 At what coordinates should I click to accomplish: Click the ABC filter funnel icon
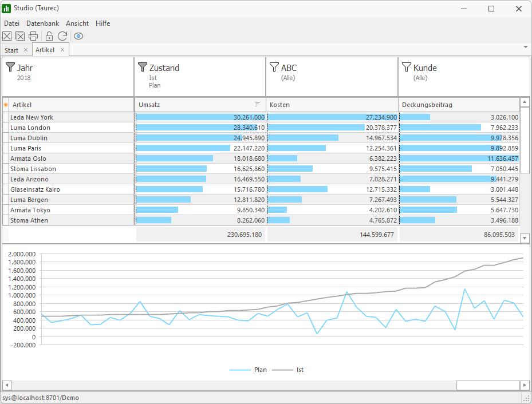274,68
